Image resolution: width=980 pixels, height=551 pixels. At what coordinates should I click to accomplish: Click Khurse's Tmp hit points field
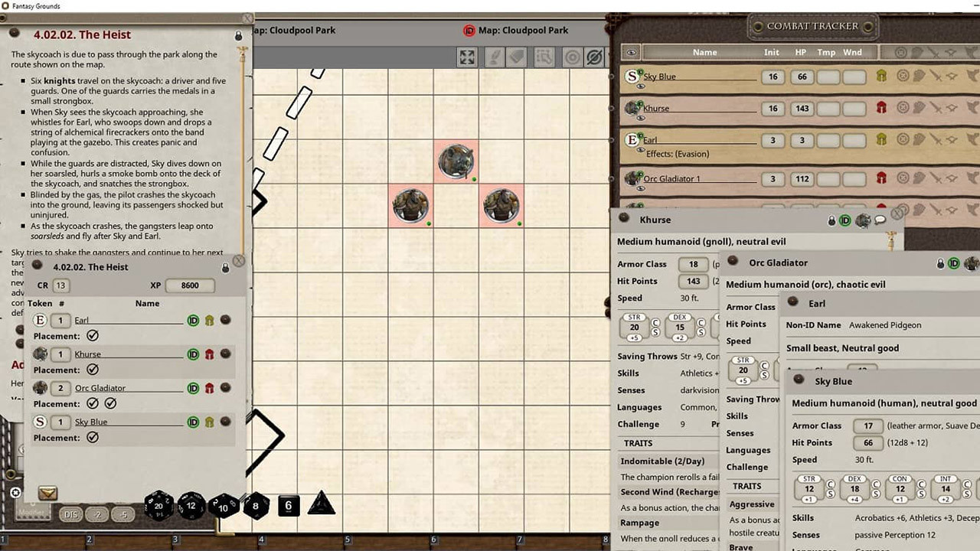pyautogui.click(x=827, y=108)
